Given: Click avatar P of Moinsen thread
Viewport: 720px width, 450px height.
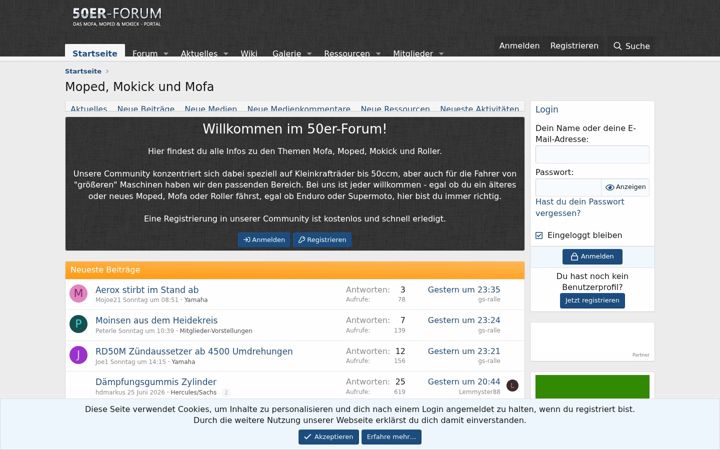Looking at the screenshot, I should [x=79, y=324].
